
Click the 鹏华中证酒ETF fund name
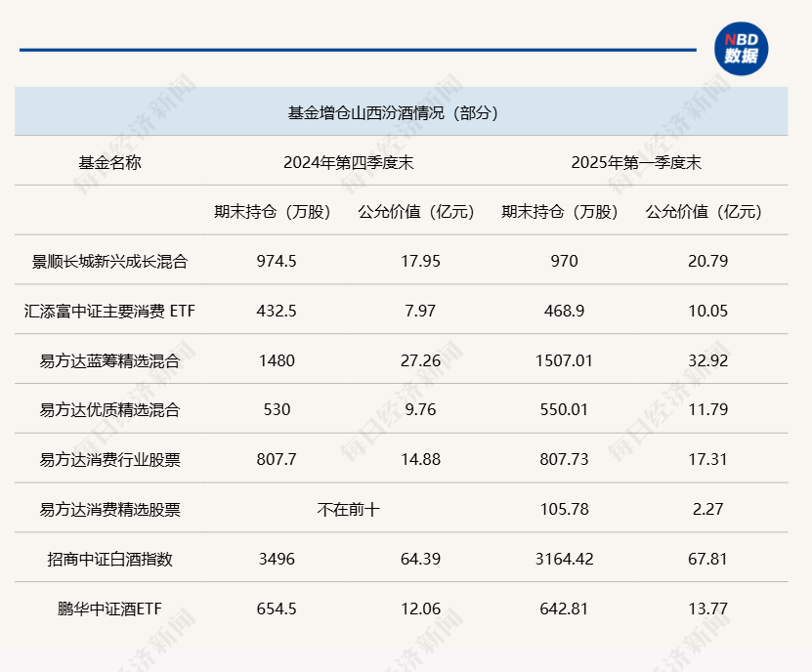[x=109, y=609]
